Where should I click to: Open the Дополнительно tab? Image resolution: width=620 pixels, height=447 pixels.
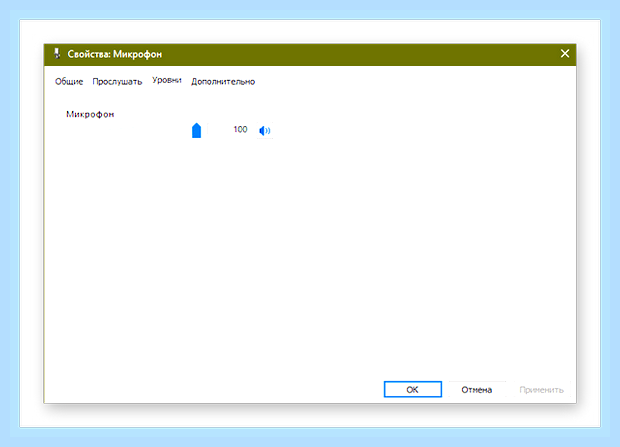(x=223, y=81)
